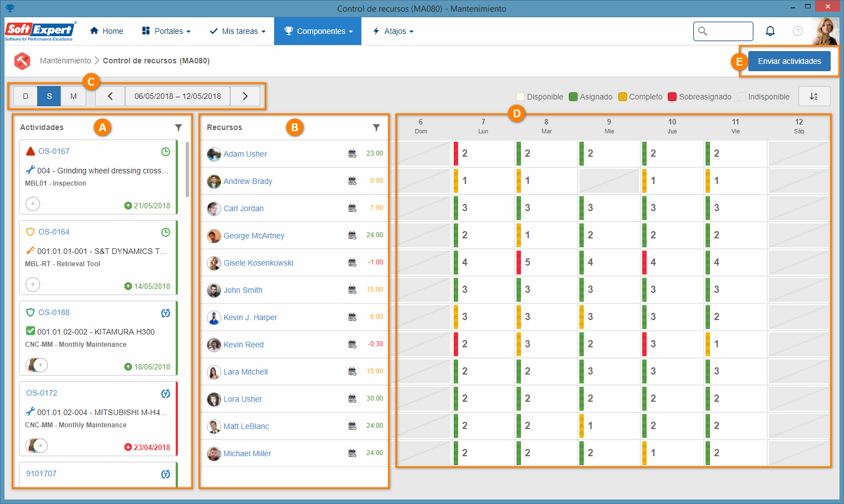
Task: Open calendar icon for Michael Miller
Action: (352, 453)
